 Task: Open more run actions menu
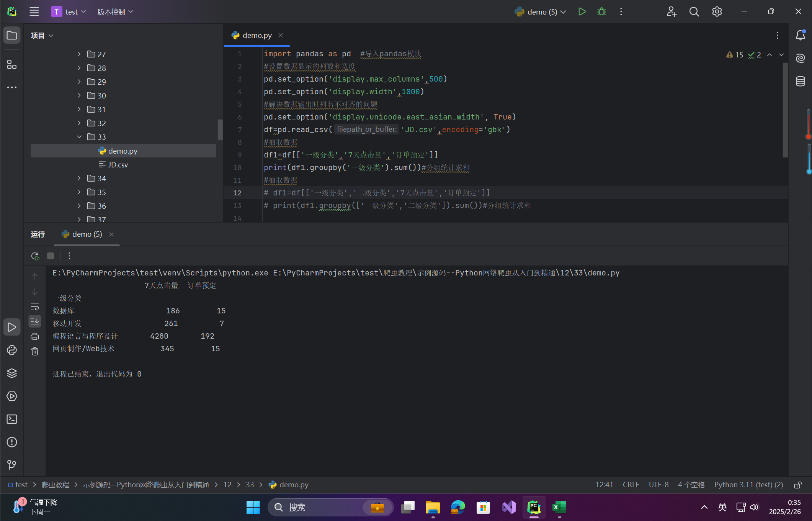621,11
